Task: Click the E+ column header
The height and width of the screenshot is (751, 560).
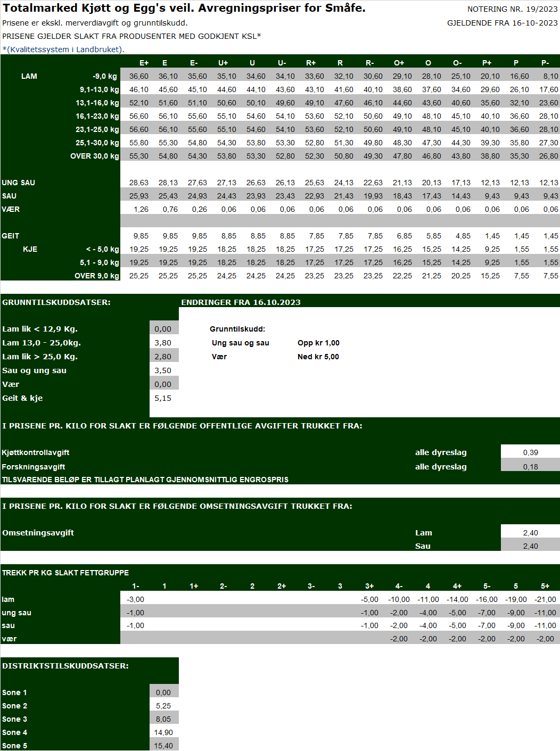Action: point(144,63)
